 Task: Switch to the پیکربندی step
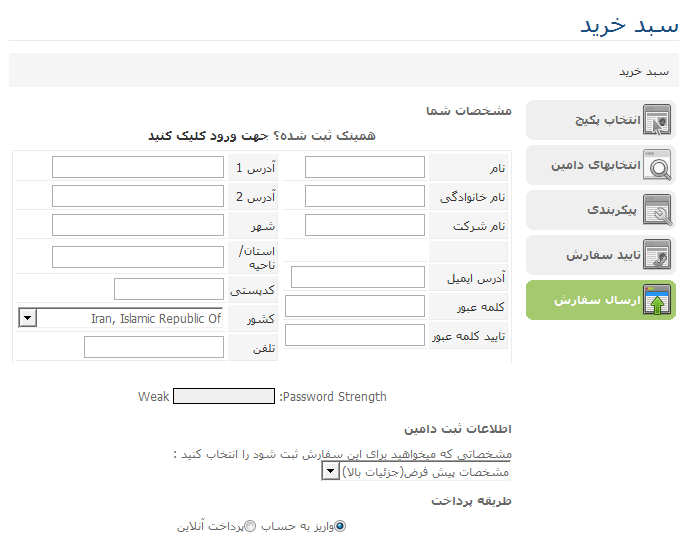point(601,210)
